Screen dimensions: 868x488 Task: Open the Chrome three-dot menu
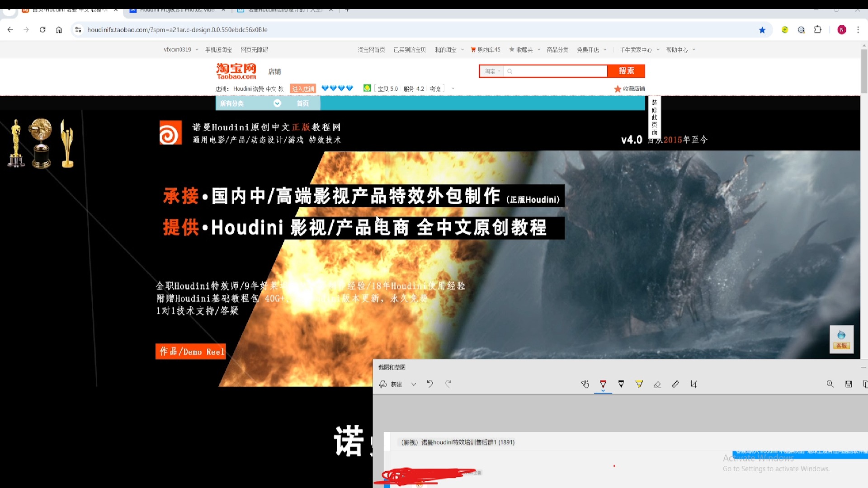point(858,30)
